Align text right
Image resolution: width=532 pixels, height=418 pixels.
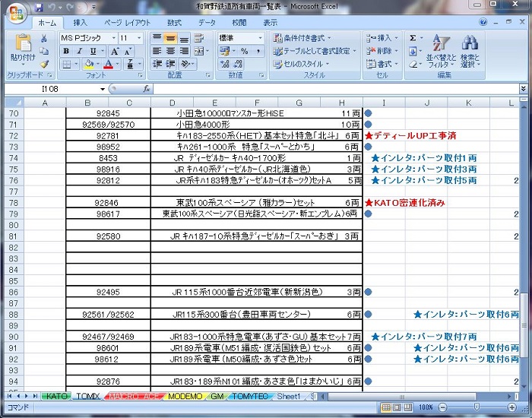184,51
